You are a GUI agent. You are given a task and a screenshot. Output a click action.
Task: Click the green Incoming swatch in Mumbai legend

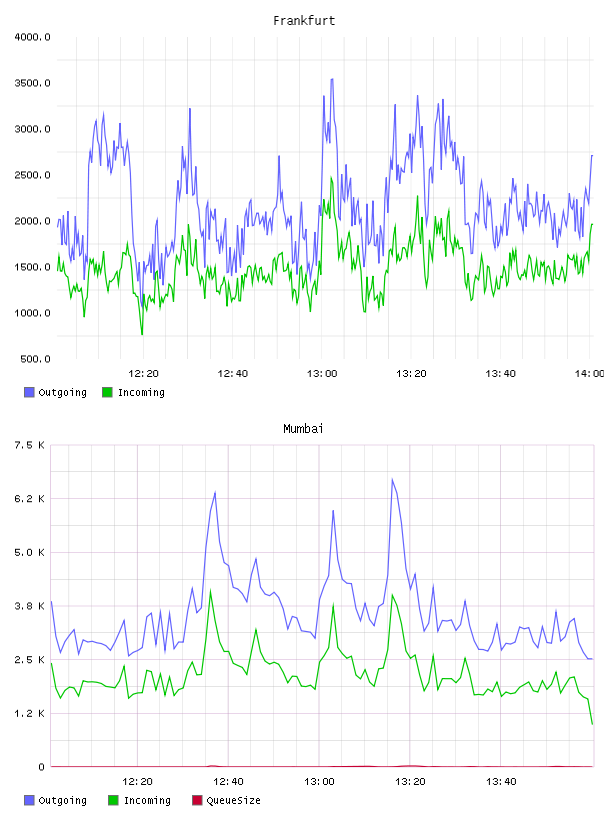click(x=113, y=800)
